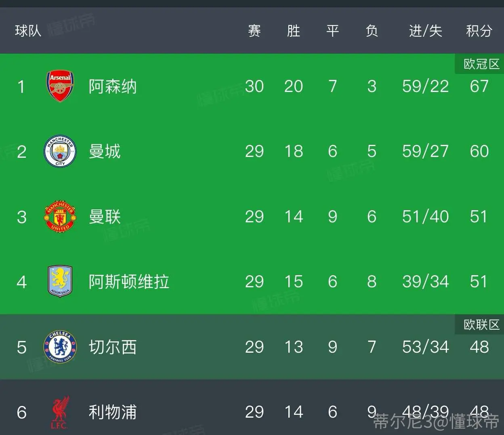Click the 欧冠区 zone label
This screenshot has height=435, width=504.
pos(481,64)
